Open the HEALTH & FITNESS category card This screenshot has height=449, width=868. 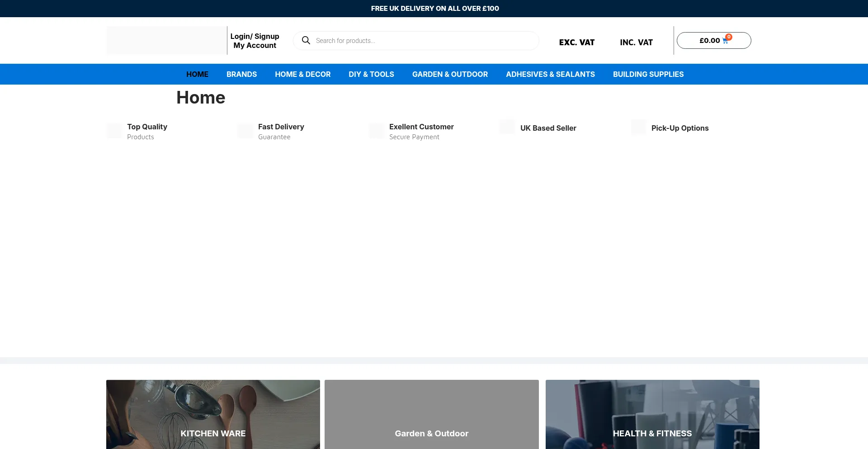pyautogui.click(x=652, y=415)
